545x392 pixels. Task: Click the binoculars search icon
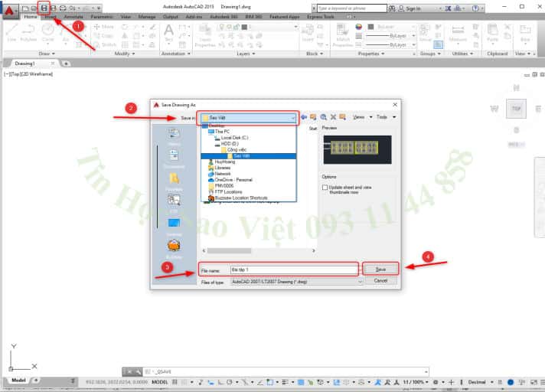point(392,8)
